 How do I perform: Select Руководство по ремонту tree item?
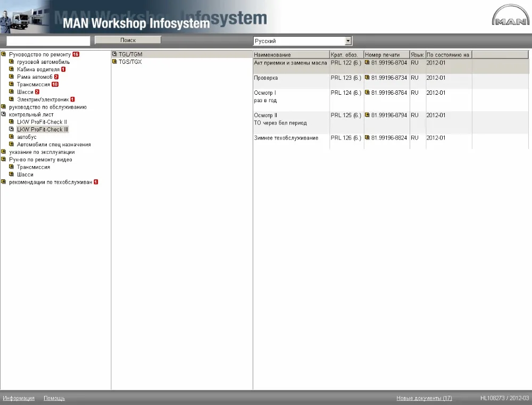[x=40, y=54]
